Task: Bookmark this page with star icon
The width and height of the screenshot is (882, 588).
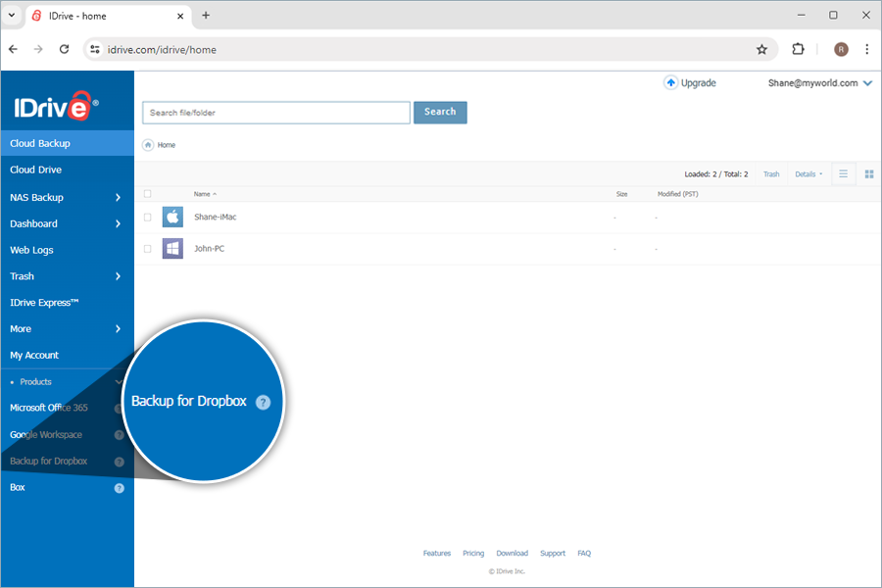Action: pos(761,50)
